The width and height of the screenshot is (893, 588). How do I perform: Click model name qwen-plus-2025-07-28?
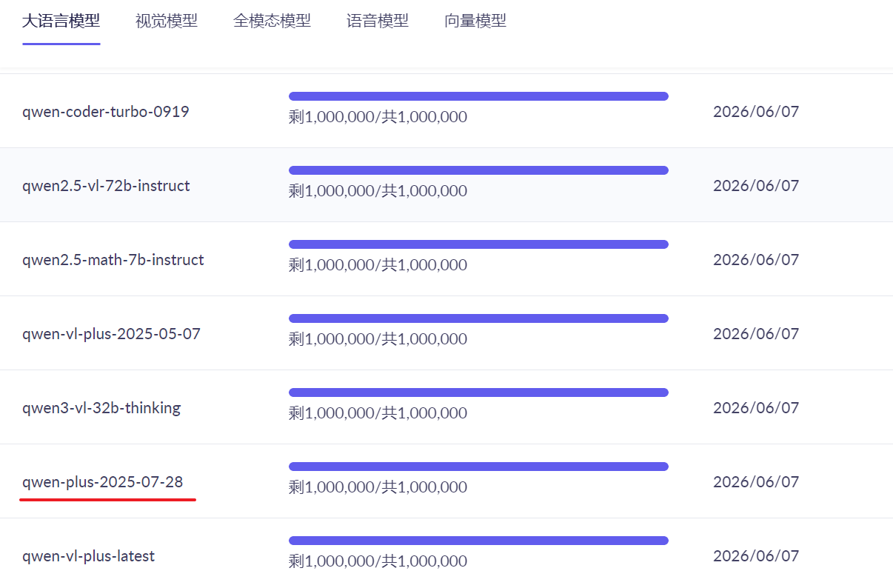[x=103, y=482]
